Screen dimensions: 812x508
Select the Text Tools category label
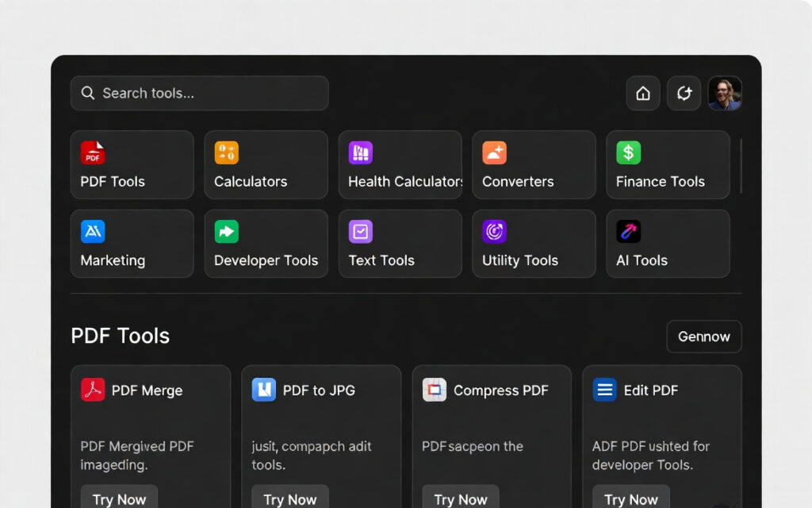click(381, 260)
